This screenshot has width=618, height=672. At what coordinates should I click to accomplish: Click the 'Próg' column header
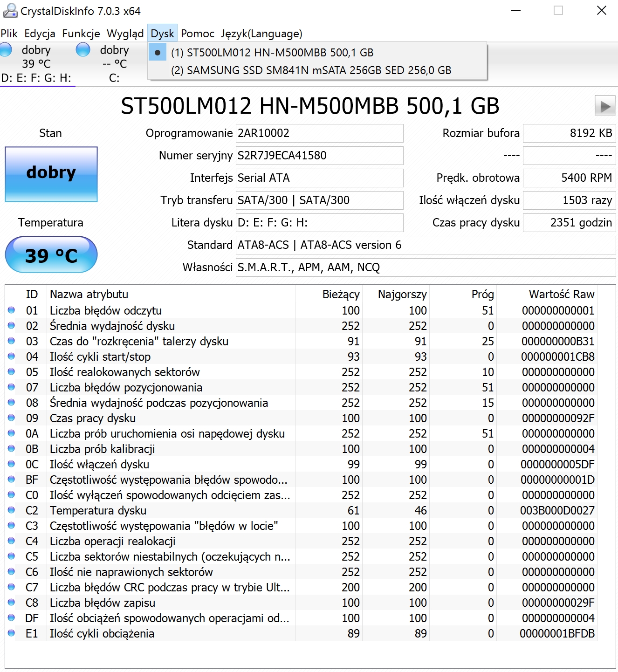coord(463,295)
